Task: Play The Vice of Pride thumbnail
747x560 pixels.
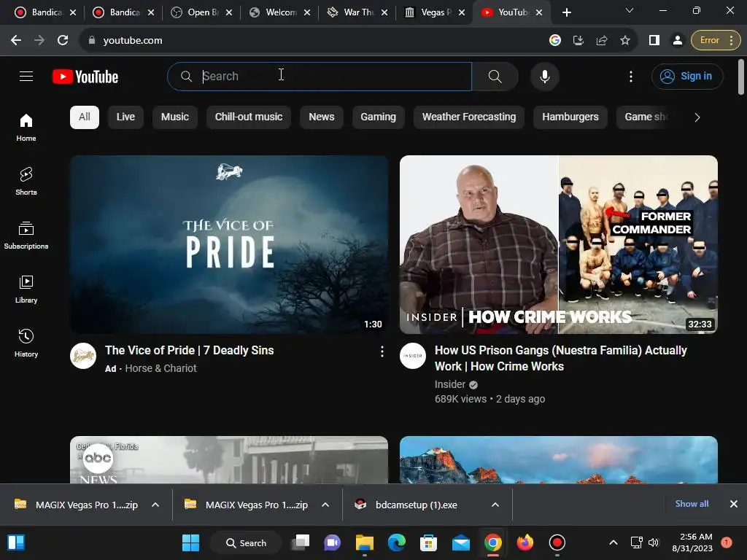Action: point(229,244)
